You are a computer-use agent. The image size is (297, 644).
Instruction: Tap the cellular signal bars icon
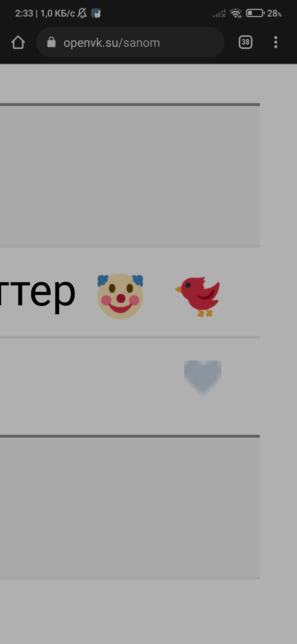point(219,13)
